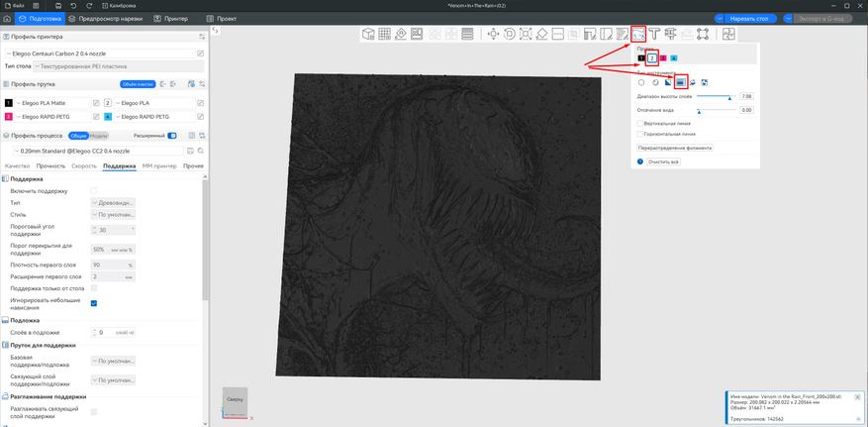The width and height of the screenshot is (868, 427).
Task: Select the triangle brush tool type
Action: (668, 82)
